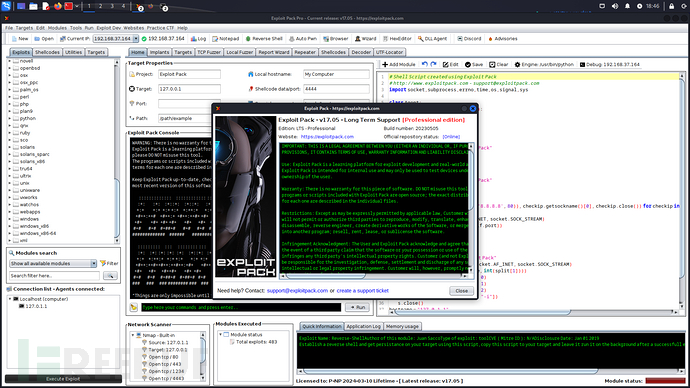Open the Modules menu
The image size is (690, 388).
[57, 28]
